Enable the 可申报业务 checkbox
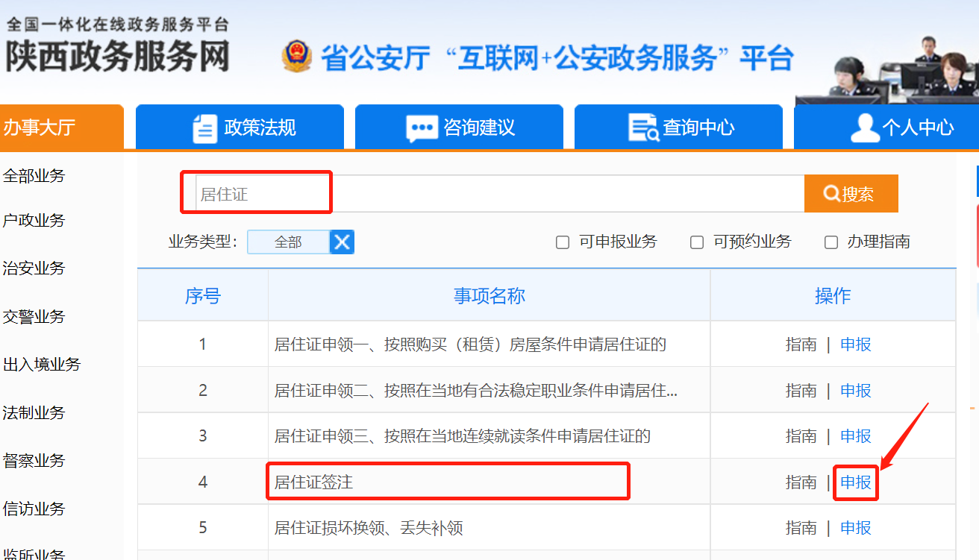 point(563,242)
